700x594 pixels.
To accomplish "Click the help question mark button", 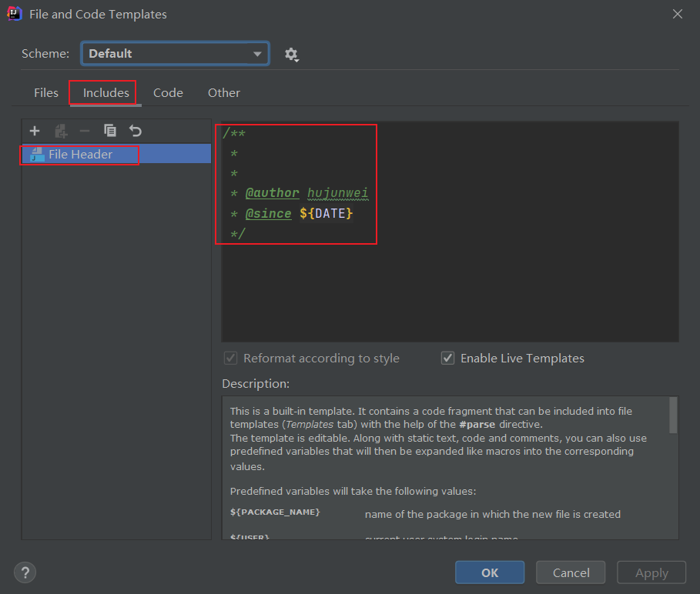I will point(25,572).
